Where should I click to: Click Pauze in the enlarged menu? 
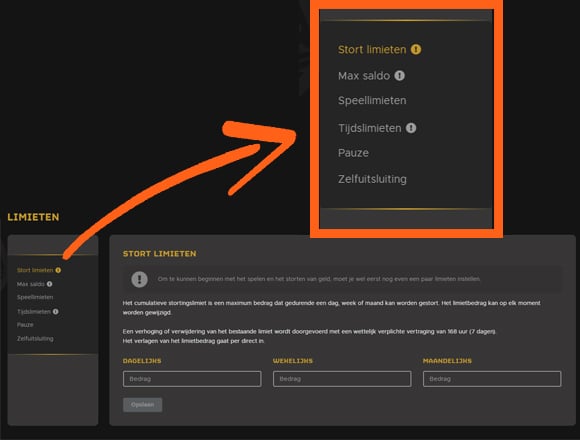coord(353,153)
